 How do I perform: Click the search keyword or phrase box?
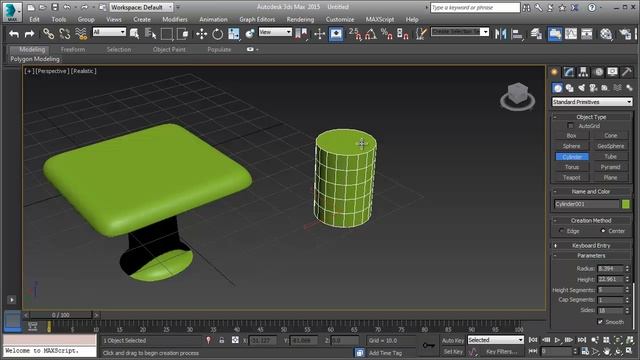pyautogui.click(x=475, y=7)
